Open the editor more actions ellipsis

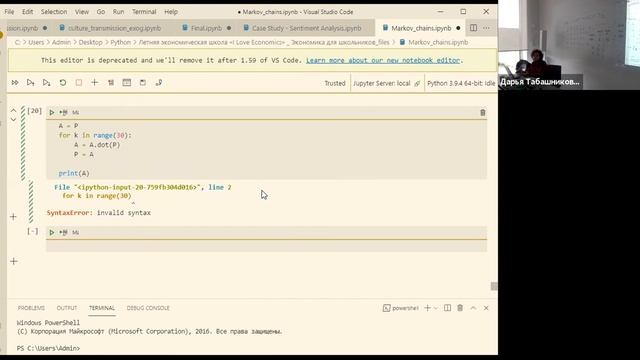[x=486, y=28]
